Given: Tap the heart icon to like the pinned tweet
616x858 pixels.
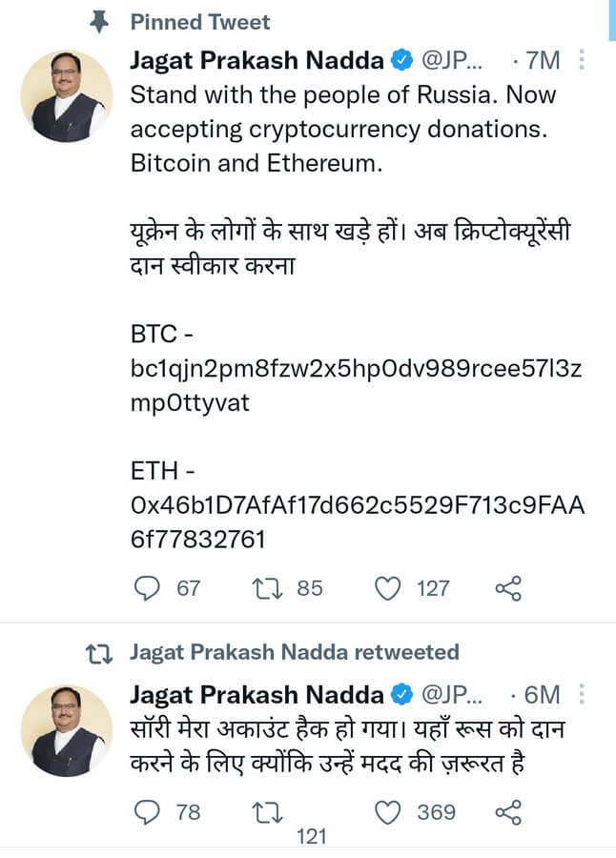Looking at the screenshot, I should click(x=387, y=588).
